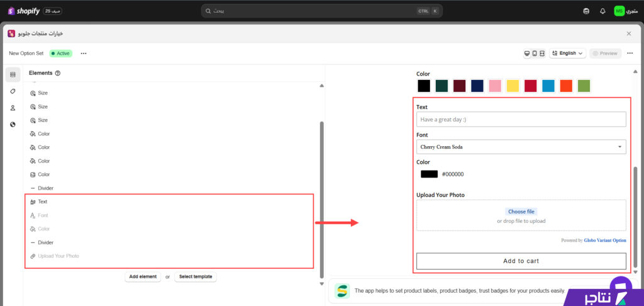Switch to desktop preview icon
The width and height of the screenshot is (644, 306).
[527, 54]
